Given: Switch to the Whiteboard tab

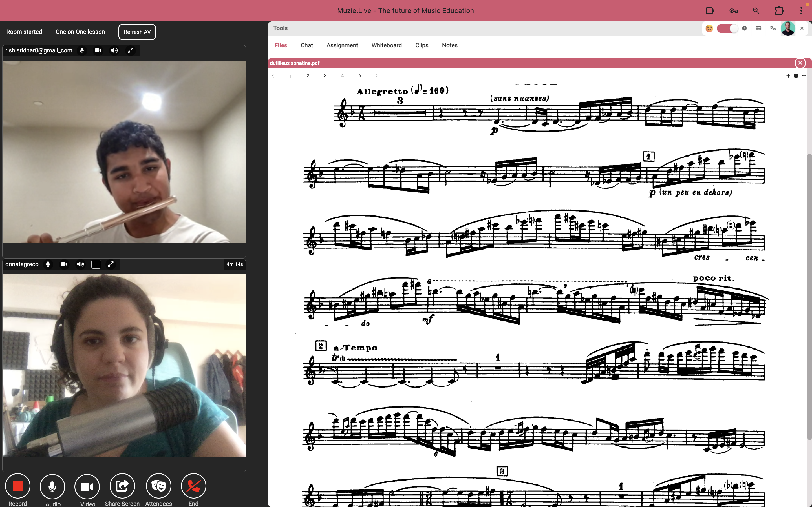Looking at the screenshot, I should click(x=386, y=45).
